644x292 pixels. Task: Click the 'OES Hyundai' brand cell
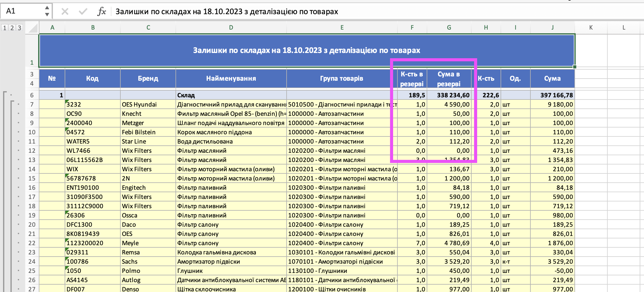point(148,104)
